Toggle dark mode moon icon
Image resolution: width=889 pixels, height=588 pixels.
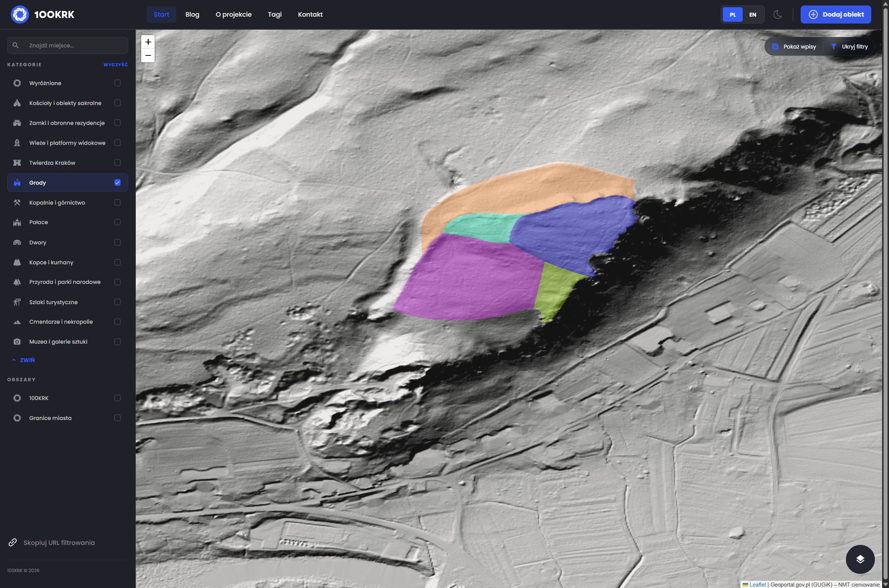coord(777,14)
